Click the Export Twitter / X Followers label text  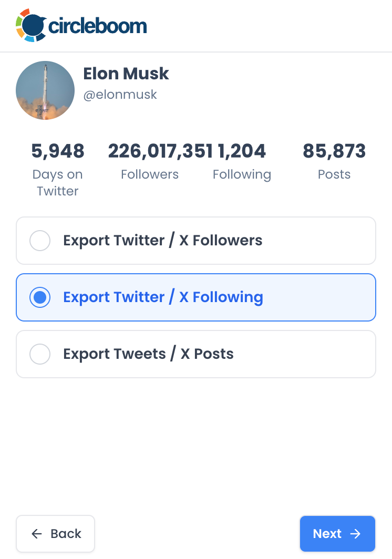162,241
